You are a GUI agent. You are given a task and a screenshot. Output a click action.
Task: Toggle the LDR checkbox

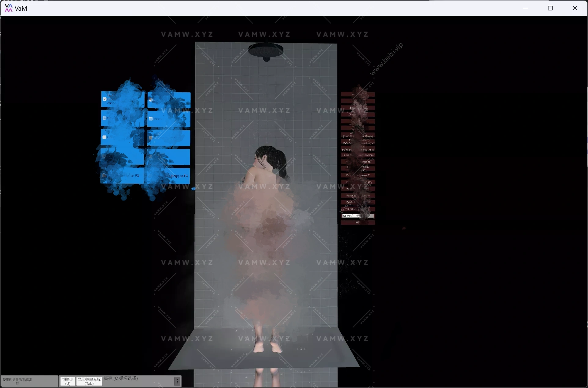[104, 136]
